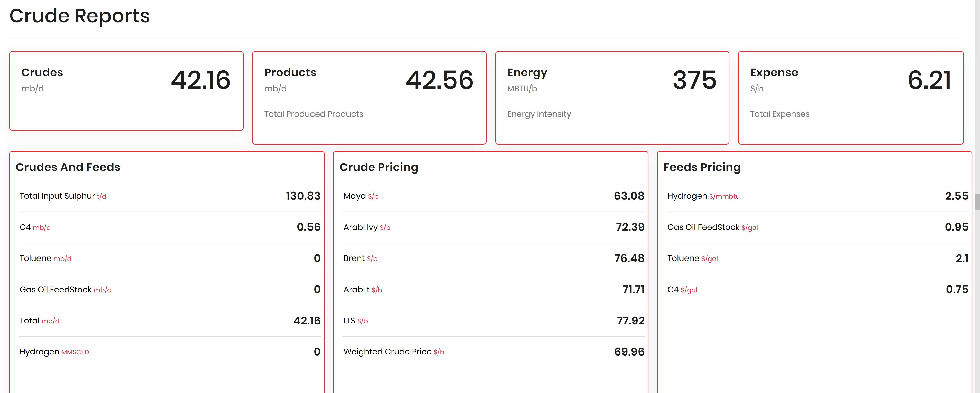The image size is (980, 393).
Task: Select the ArabLt $/b row label
Action: click(363, 290)
